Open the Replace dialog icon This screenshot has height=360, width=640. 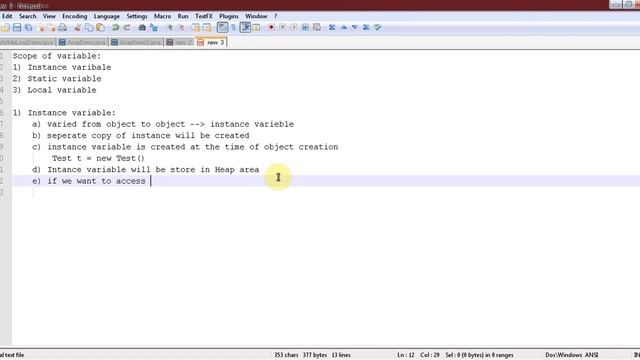(154, 27)
